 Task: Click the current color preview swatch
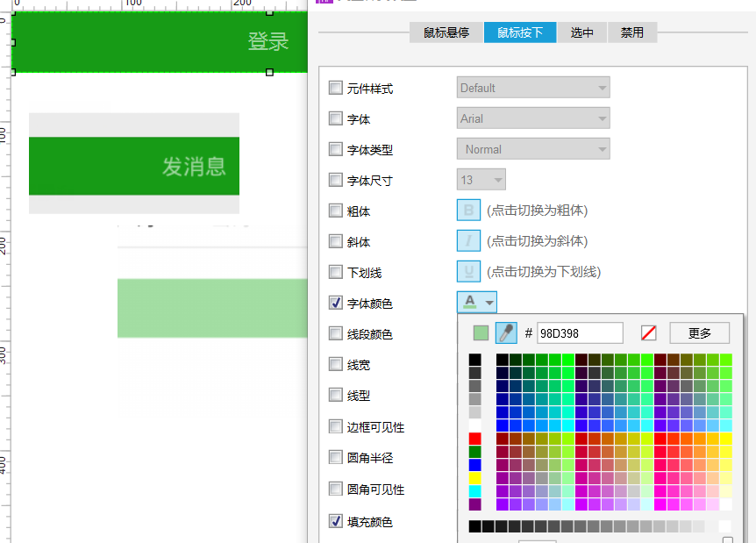coord(481,332)
